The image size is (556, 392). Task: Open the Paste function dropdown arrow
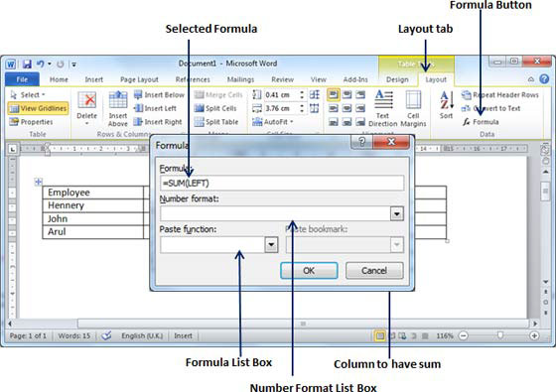[271, 244]
